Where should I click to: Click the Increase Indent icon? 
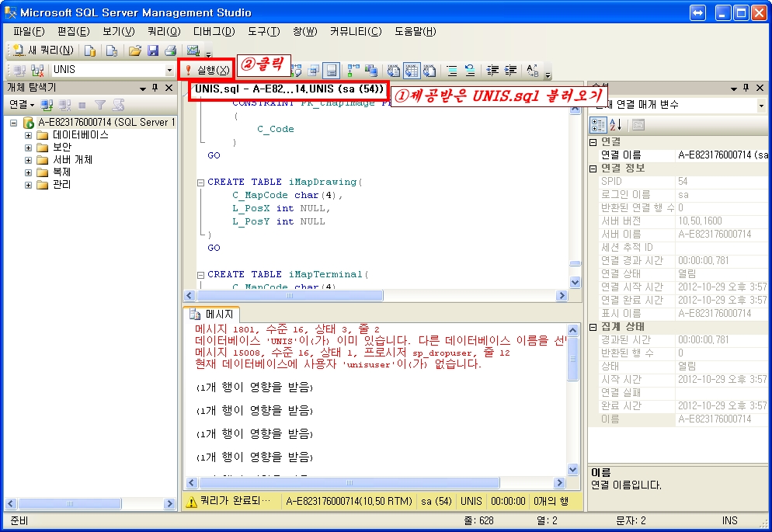(x=510, y=71)
